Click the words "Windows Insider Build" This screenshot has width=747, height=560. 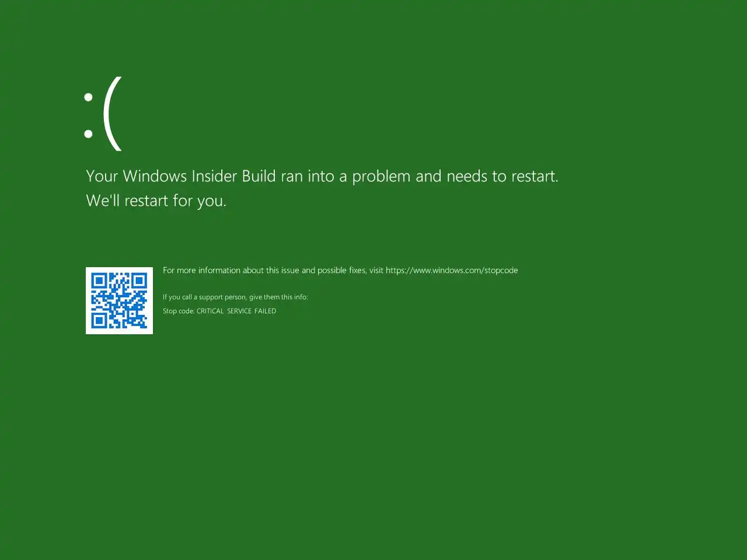click(x=199, y=176)
